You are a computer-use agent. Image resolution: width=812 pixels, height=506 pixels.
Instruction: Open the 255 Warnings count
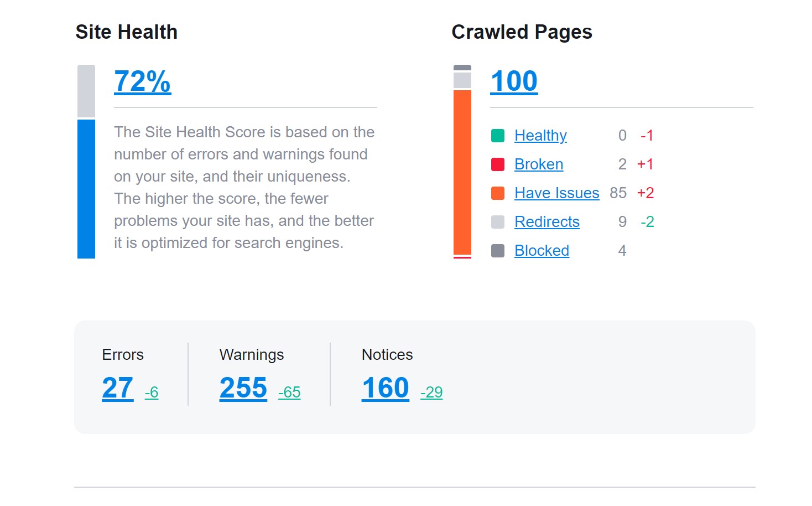tap(243, 388)
